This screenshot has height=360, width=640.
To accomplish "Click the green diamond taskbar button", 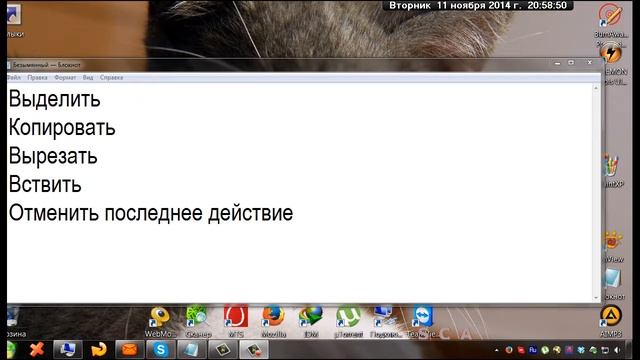I will tap(222, 350).
